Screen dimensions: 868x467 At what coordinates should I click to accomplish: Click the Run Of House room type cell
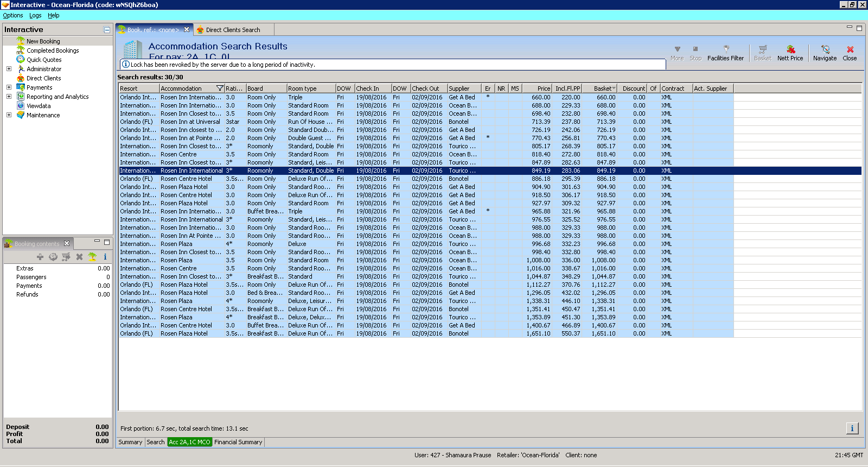coord(311,122)
